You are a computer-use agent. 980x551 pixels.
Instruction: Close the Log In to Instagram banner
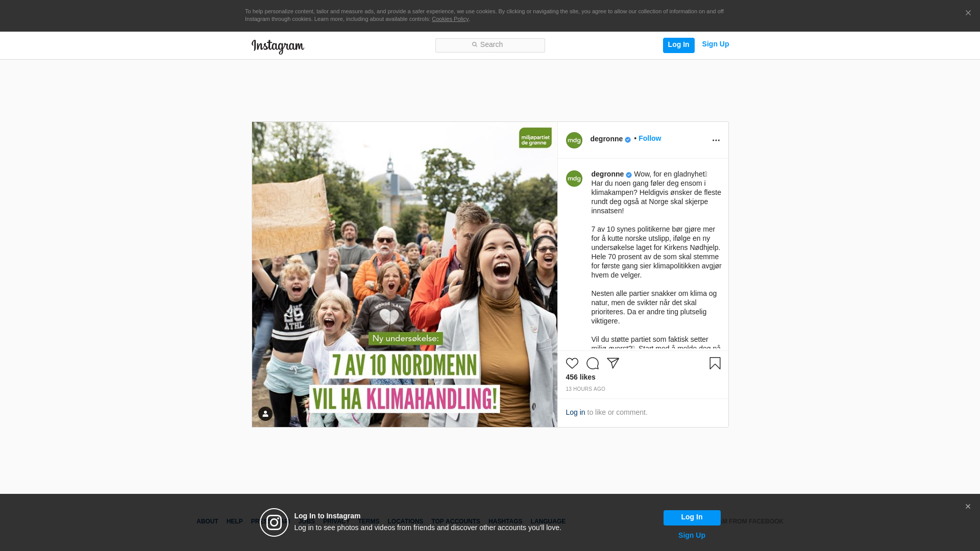click(968, 507)
